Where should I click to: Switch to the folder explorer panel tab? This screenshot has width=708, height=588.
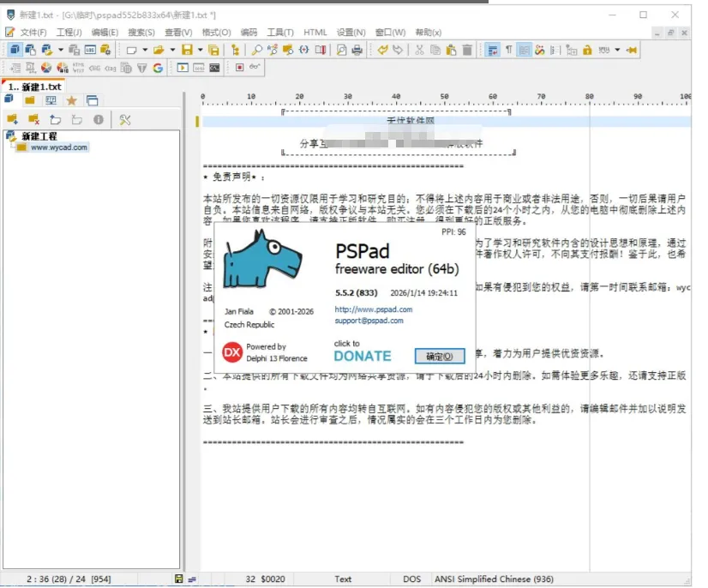point(30,100)
